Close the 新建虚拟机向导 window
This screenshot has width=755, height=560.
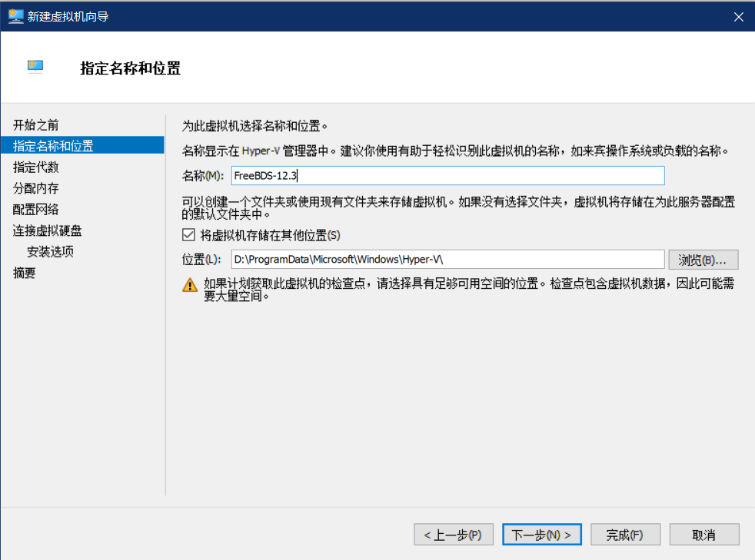pos(739,17)
